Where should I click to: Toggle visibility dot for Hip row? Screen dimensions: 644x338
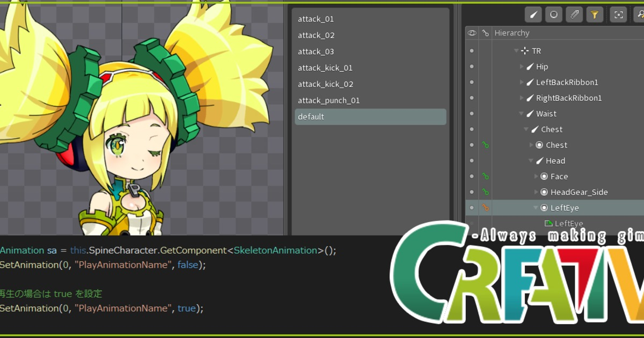[x=472, y=67]
